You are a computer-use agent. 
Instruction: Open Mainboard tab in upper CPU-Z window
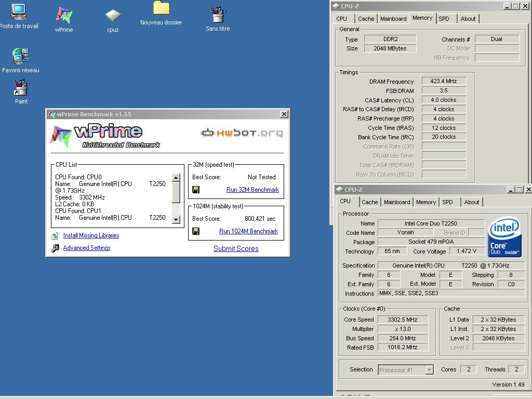[x=393, y=19]
